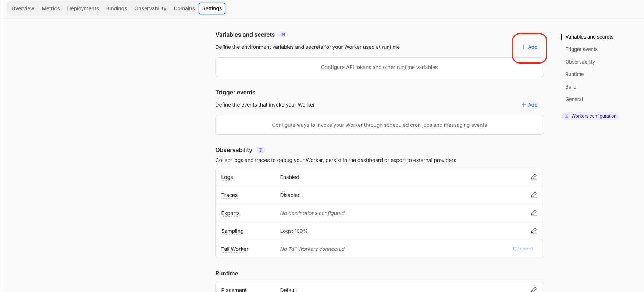
Task: Select the Settings tab
Action: click(x=212, y=8)
